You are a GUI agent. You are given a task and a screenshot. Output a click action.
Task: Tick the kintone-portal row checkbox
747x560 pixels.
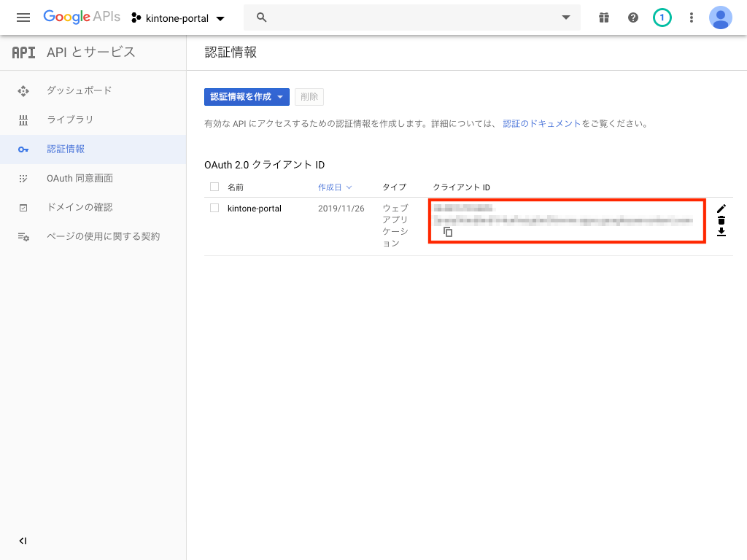click(214, 208)
